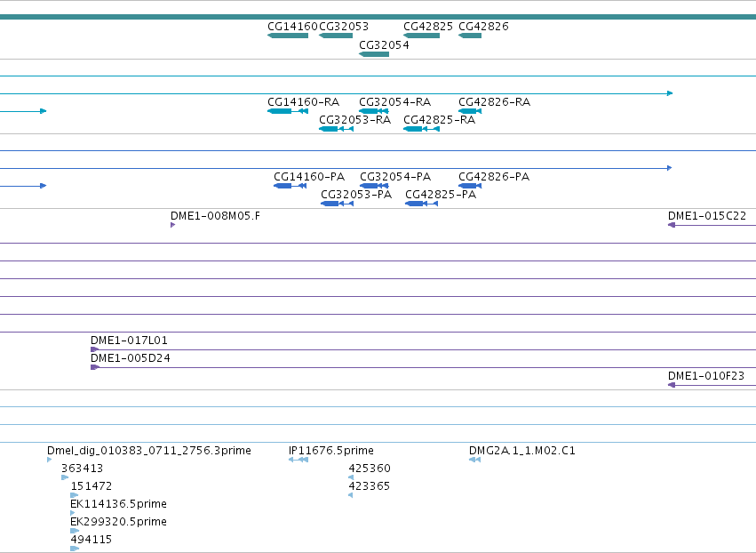Click the CG14160 gene label
The image size is (756, 553).
pyautogui.click(x=292, y=27)
